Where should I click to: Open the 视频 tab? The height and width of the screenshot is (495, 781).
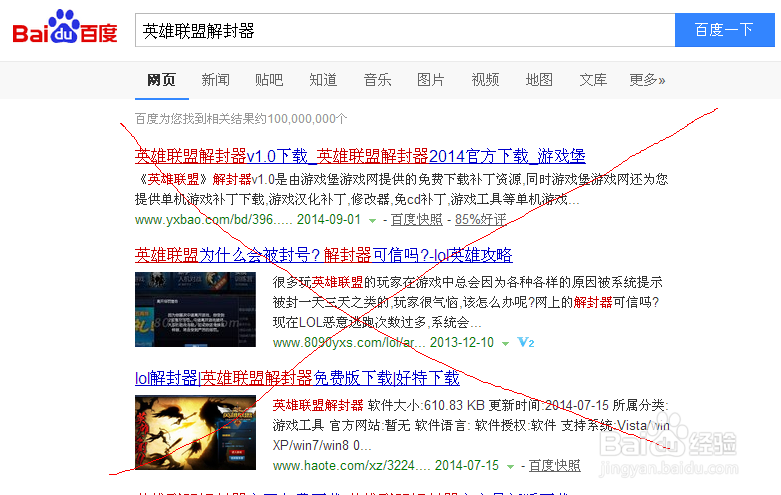(485, 80)
